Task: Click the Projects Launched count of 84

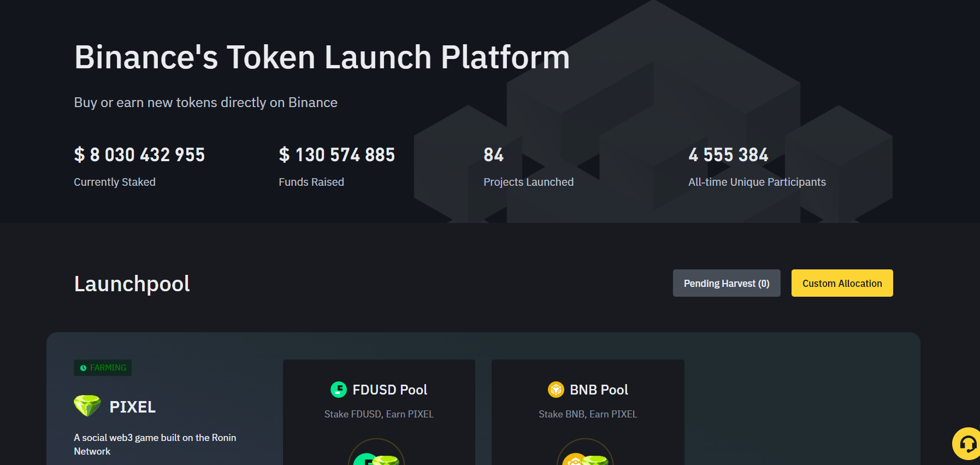Action: coord(493,155)
